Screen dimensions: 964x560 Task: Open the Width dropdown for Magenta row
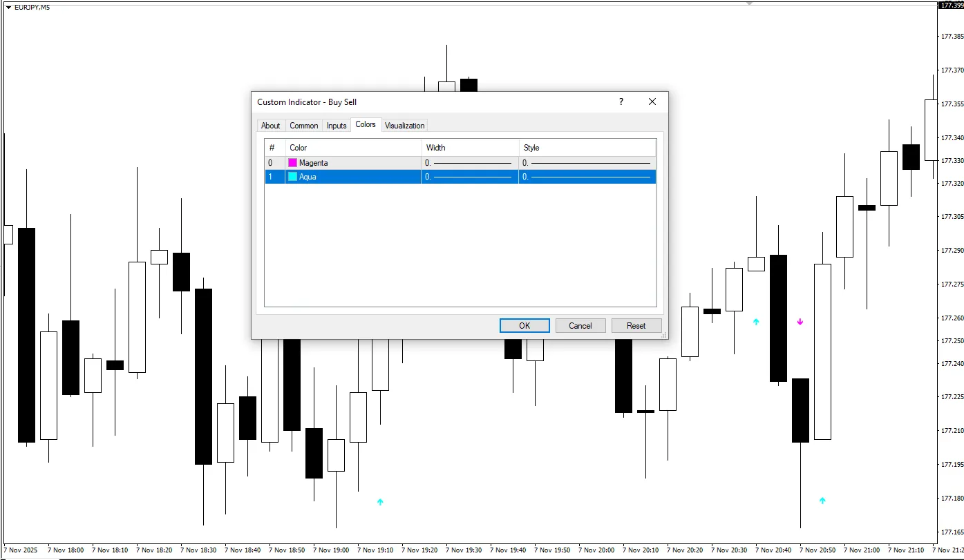pos(469,163)
